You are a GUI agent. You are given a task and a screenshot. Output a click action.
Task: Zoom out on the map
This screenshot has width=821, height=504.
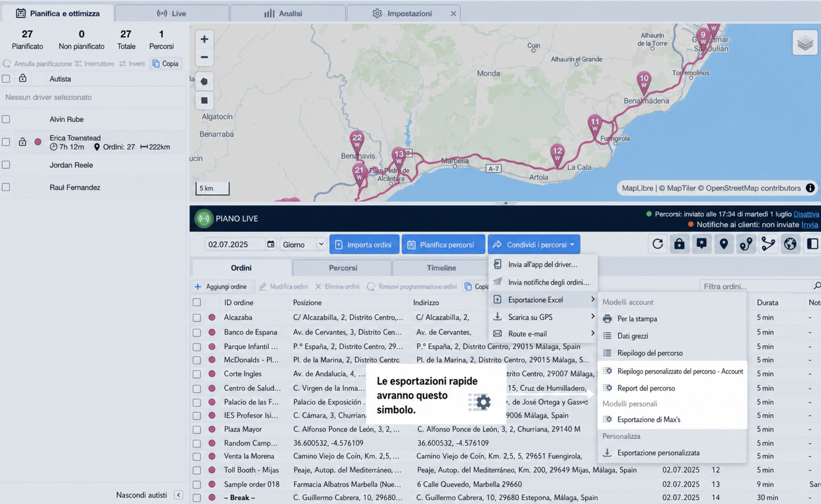click(x=204, y=57)
